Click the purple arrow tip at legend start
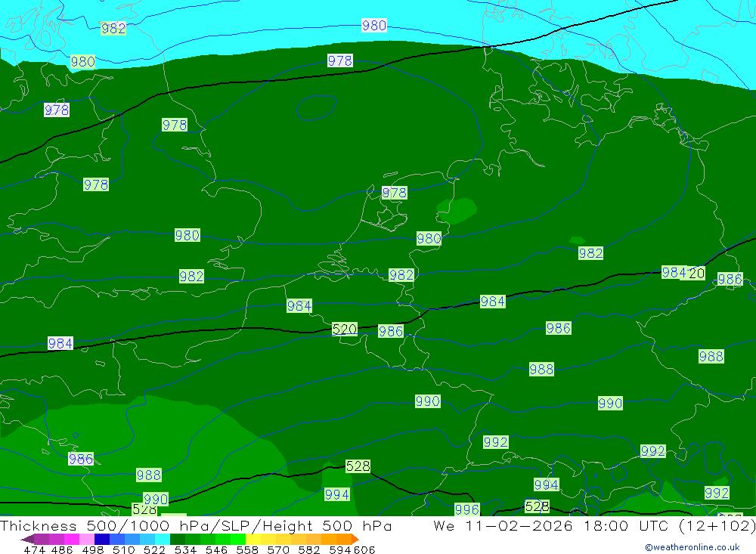 coord(27,539)
